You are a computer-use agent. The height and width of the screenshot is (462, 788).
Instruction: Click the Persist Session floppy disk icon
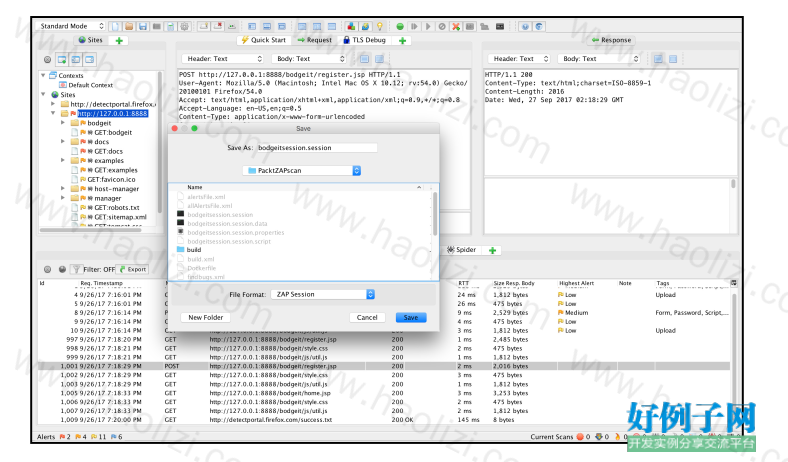tap(143, 26)
